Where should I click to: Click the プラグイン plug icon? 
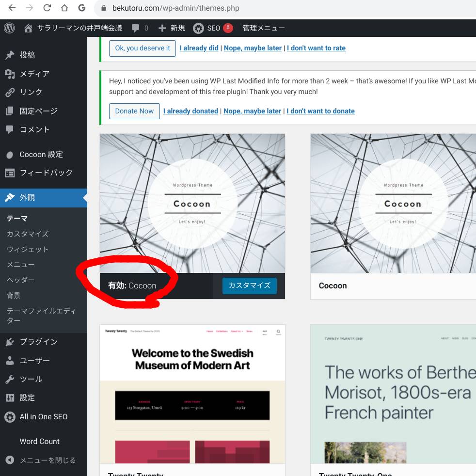(x=10, y=342)
